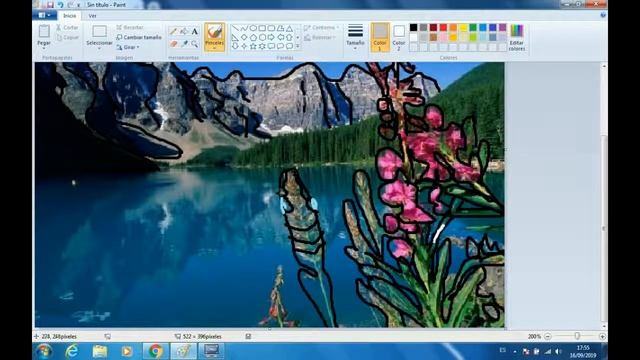This screenshot has width=640, height=360.
Task: Select the Fill with color bucket tool
Action: coord(184,31)
